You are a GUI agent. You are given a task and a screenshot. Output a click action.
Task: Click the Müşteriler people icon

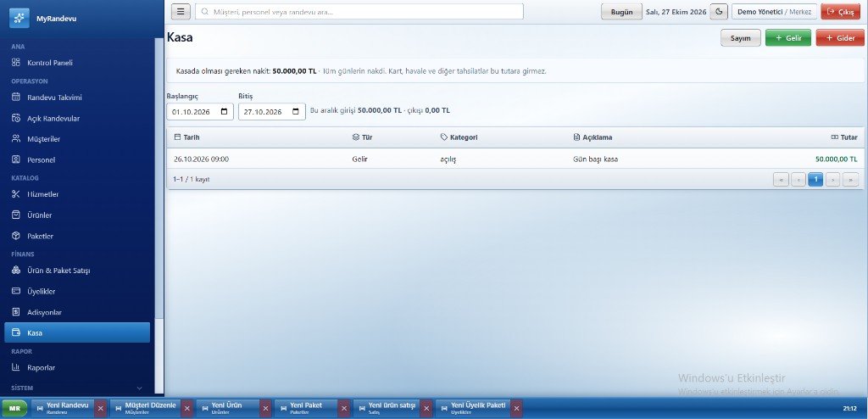point(16,138)
